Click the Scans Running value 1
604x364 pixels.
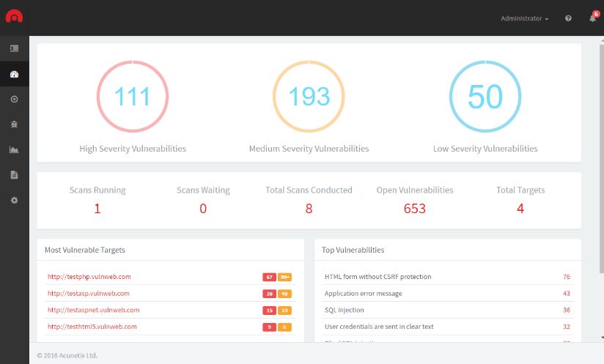[97, 209]
